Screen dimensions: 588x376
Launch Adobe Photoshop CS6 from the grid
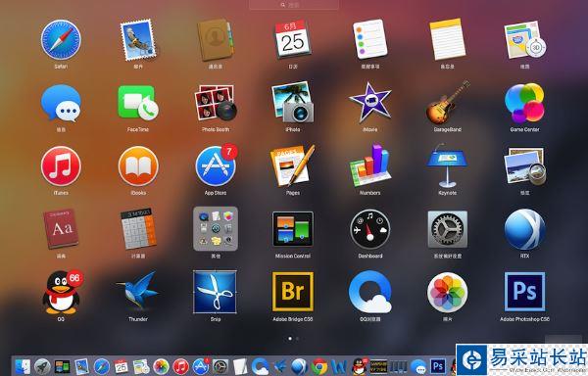[x=524, y=292]
